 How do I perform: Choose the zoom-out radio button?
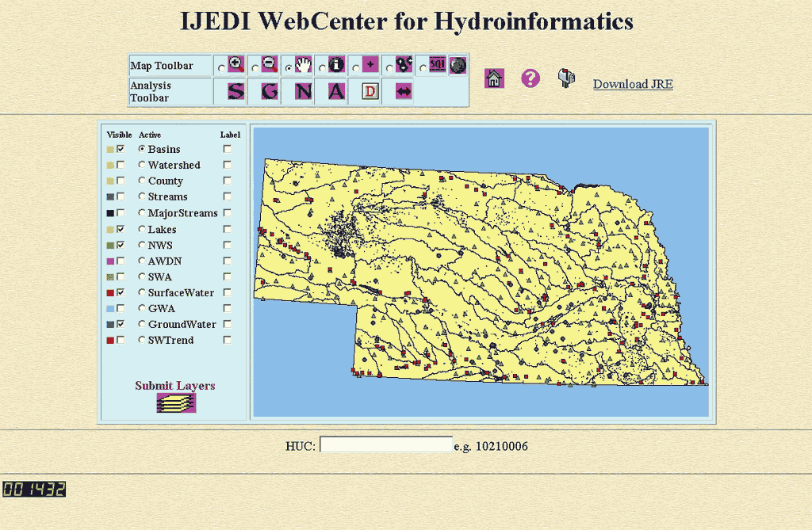[255, 68]
